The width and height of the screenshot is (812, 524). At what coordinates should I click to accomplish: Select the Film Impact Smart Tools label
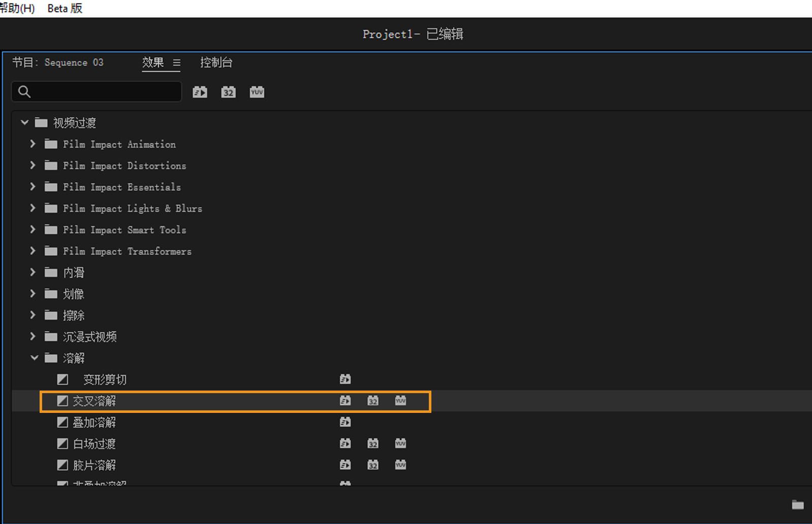tap(124, 230)
